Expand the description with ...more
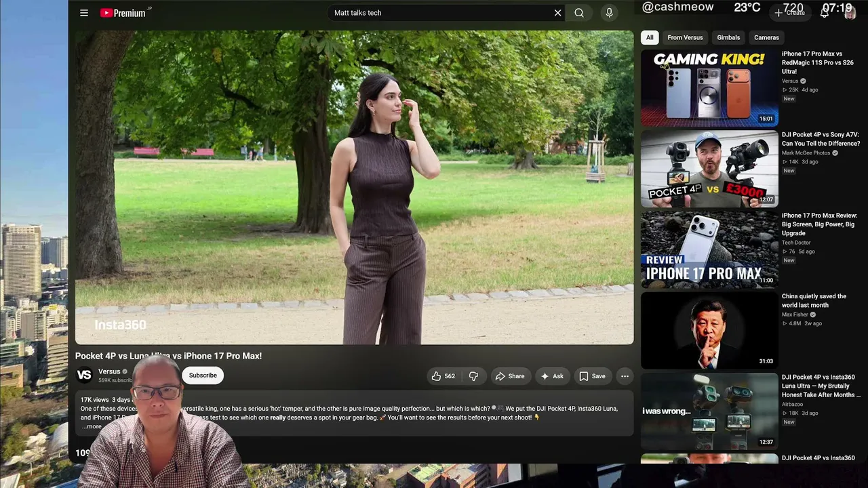The image size is (868, 488). pos(92,426)
